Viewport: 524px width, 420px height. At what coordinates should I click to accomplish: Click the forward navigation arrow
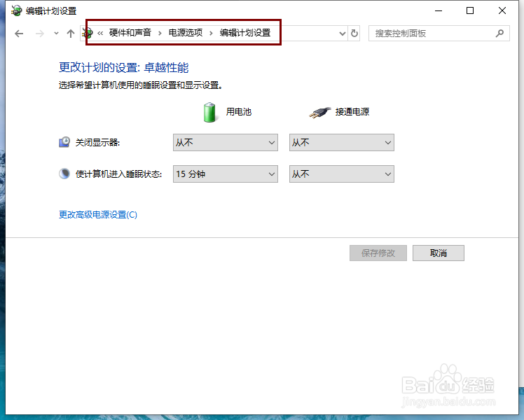point(39,34)
